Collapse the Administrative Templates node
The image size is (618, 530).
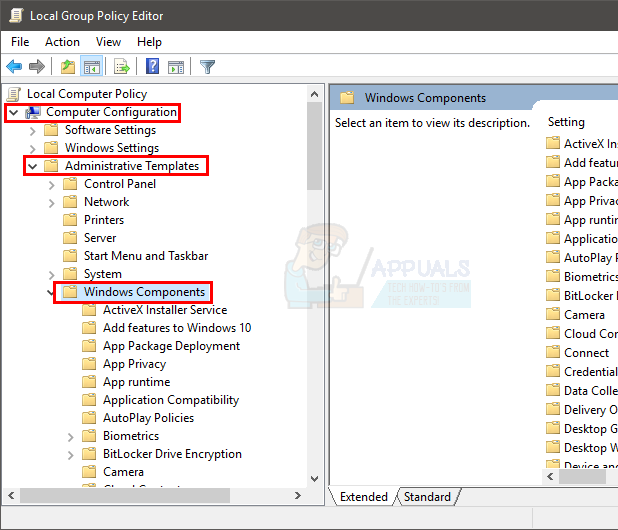[33, 166]
